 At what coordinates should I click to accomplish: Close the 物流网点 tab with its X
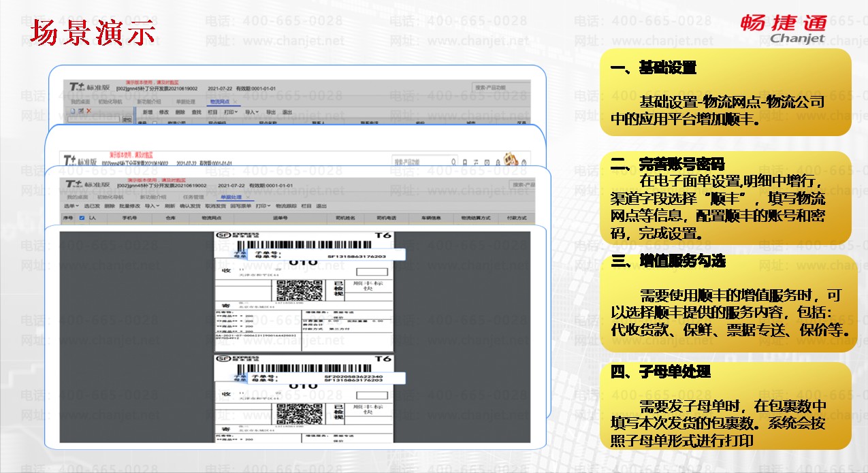point(235,102)
